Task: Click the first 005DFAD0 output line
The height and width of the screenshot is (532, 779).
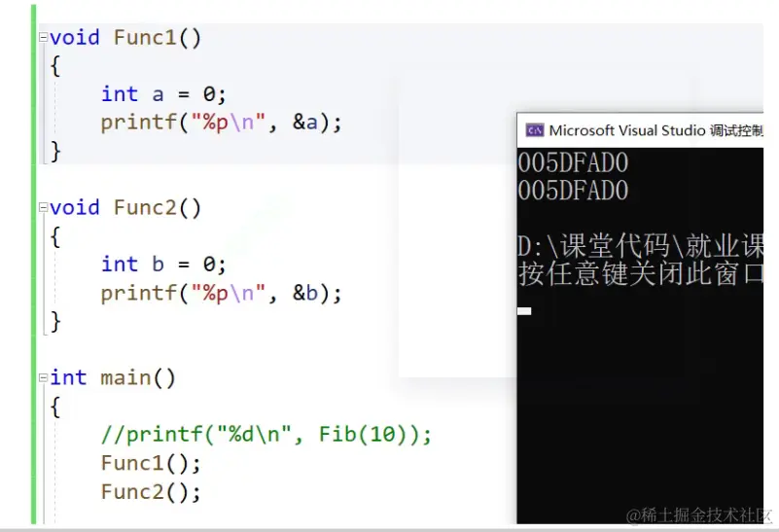Action: pyautogui.click(x=573, y=163)
